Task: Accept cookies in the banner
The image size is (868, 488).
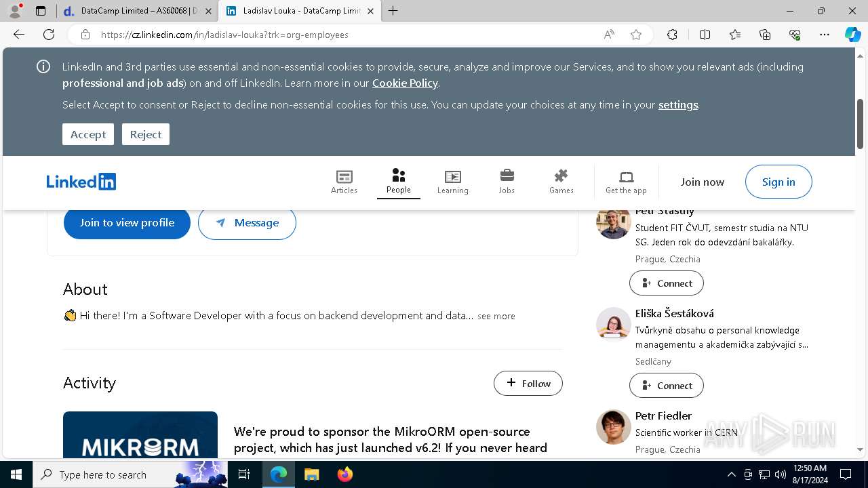Action: tap(88, 134)
